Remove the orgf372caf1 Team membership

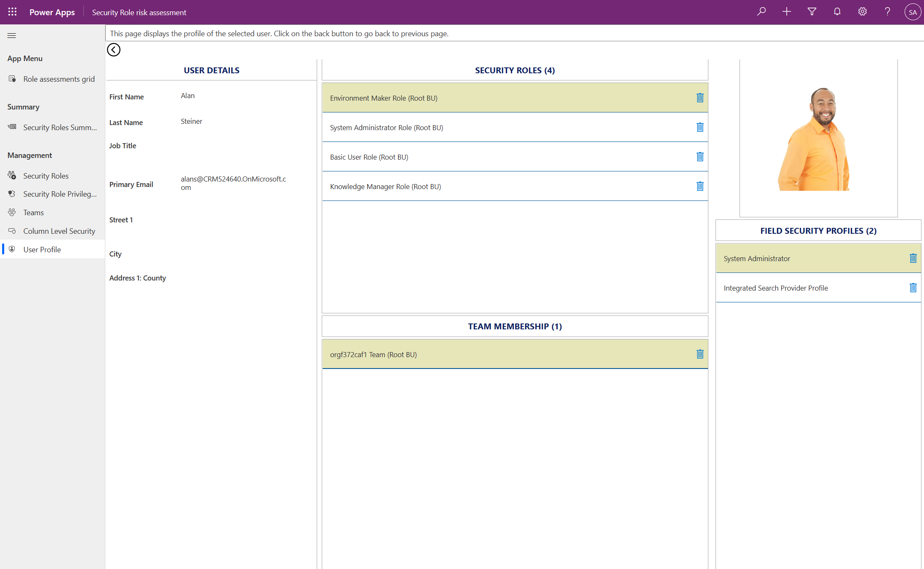click(x=700, y=354)
